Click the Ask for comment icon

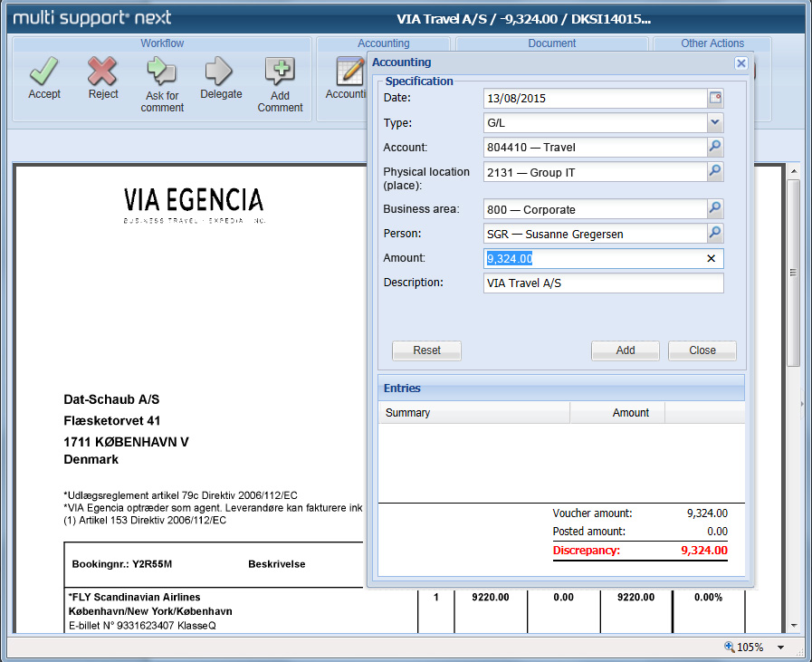pos(161,72)
